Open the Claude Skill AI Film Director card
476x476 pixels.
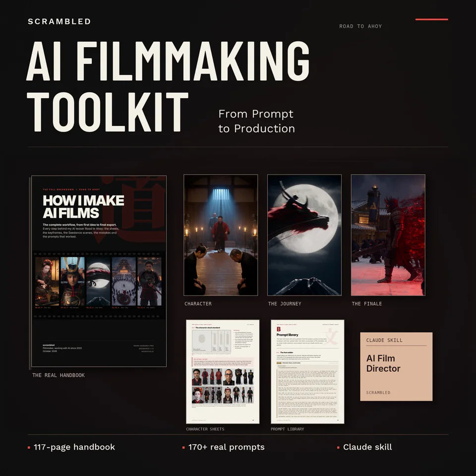coord(396,366)
